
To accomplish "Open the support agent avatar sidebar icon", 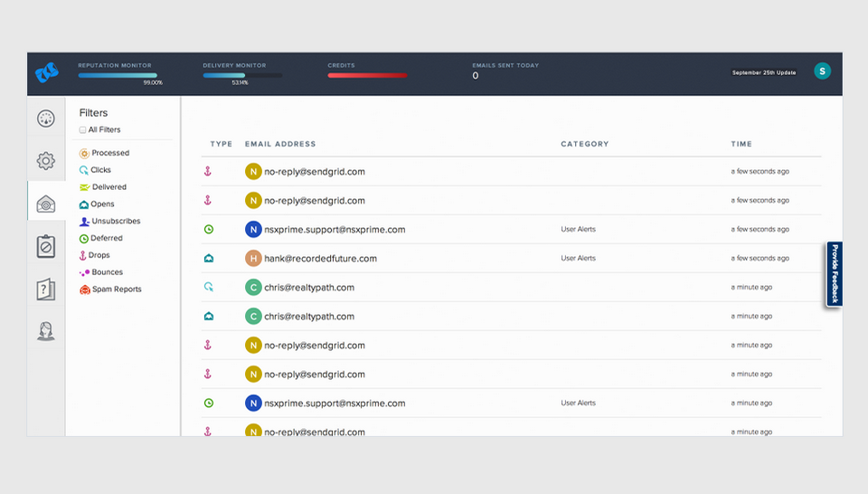I will coord(46,331).
